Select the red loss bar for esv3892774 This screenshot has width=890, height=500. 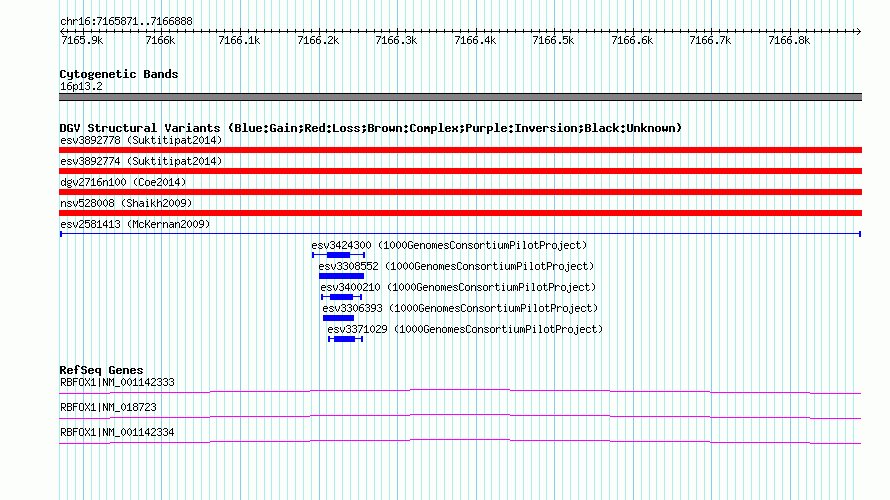[460, 171]
